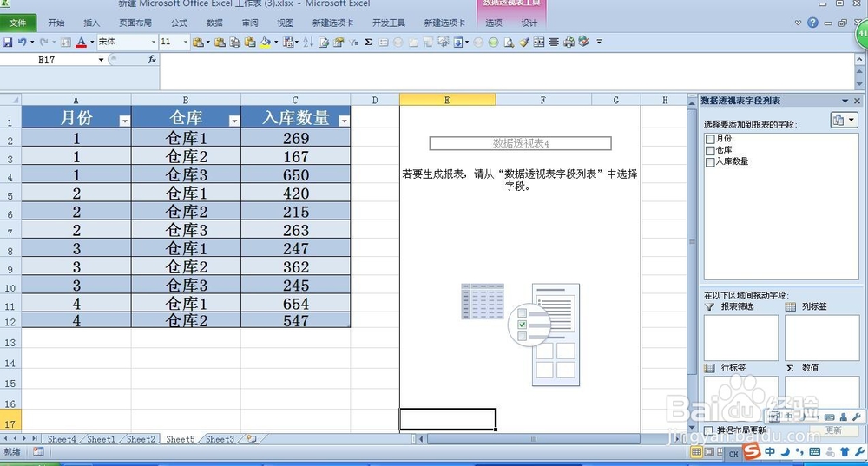Click the Fill Color paint bucket icon

point(266,42)
